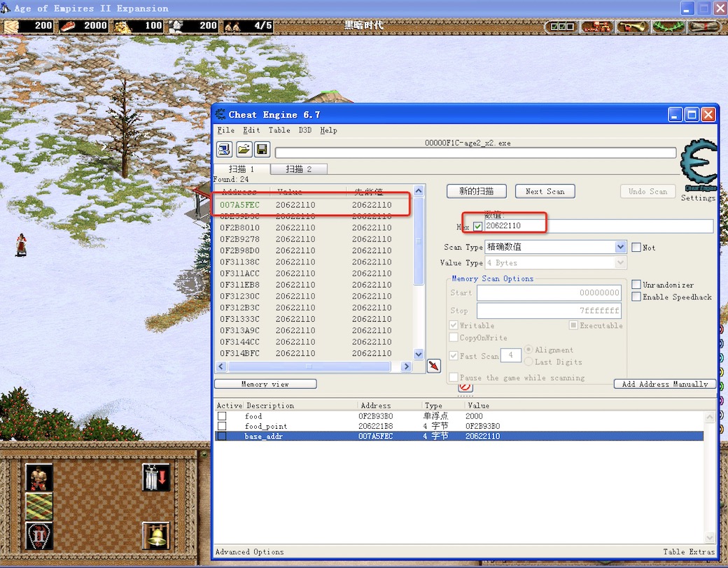Activate the food entry checkbox
Screen dimensions: 728x568
coord(222,416)
